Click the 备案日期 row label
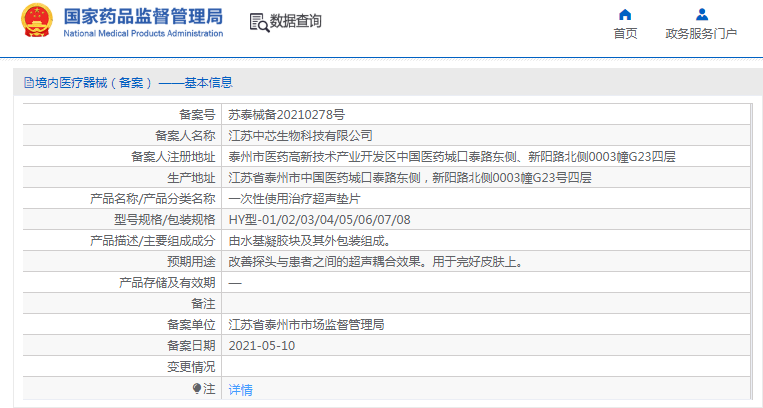The image size is (763, 408). 191,346
